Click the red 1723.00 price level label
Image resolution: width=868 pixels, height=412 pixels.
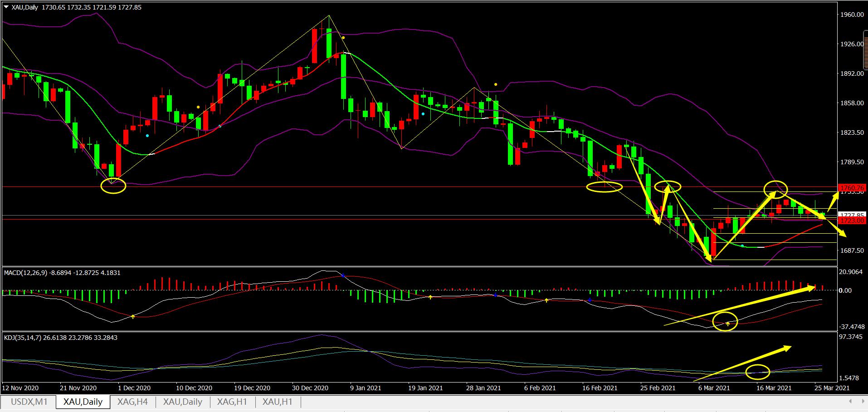[x=852, y=221]
